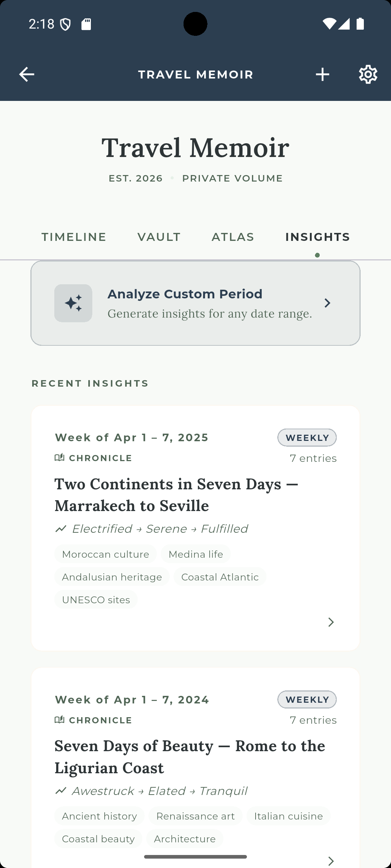
Task: Click the WEEKLY badge on the 2025 insight
Action: (x=307, y=437)
